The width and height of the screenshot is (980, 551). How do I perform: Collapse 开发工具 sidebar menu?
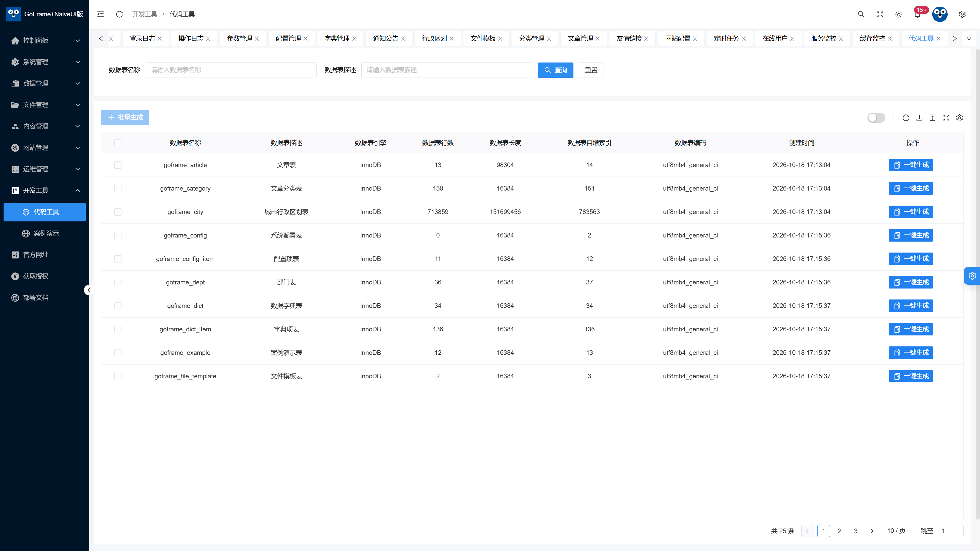point(44,191)
